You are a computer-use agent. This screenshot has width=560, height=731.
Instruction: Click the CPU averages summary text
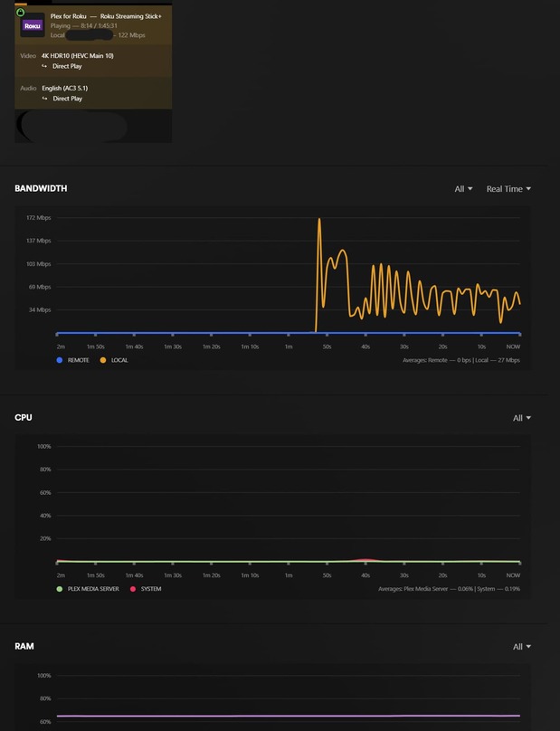coord(449,589)
